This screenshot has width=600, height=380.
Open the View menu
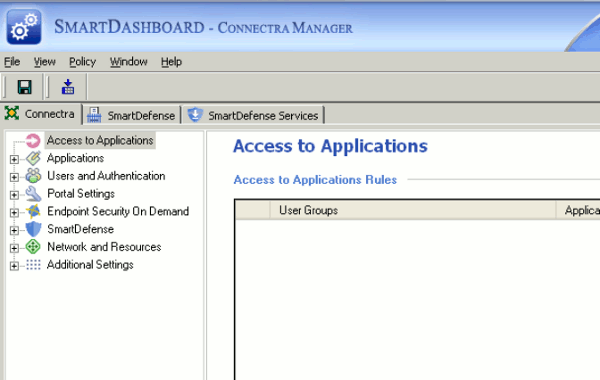[x=44, y=62]
